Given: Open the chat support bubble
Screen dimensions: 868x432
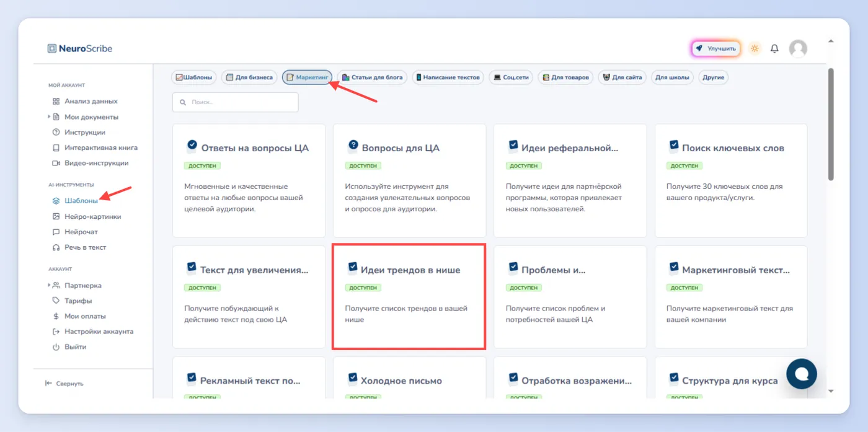Looking at the screenshot, I should click(802, 373).
